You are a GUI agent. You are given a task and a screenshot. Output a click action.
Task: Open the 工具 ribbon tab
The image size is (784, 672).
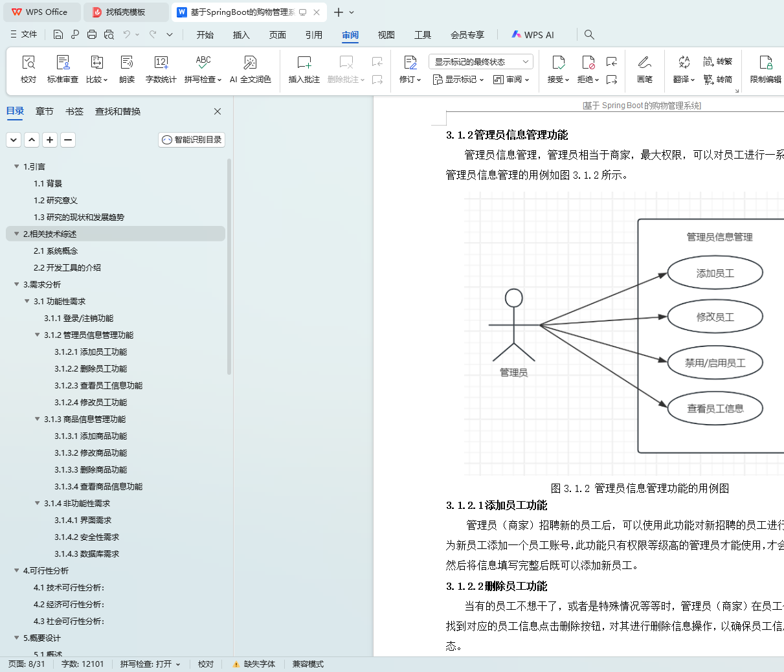coord(423,35)
